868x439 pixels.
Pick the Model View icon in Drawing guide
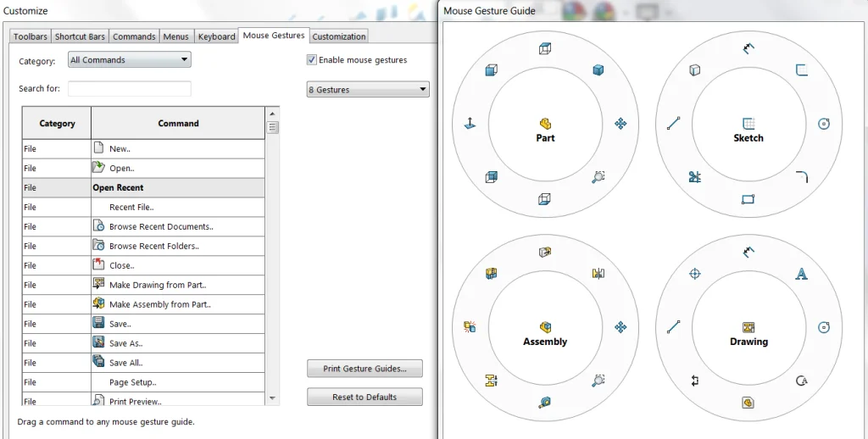click(748, 403)
